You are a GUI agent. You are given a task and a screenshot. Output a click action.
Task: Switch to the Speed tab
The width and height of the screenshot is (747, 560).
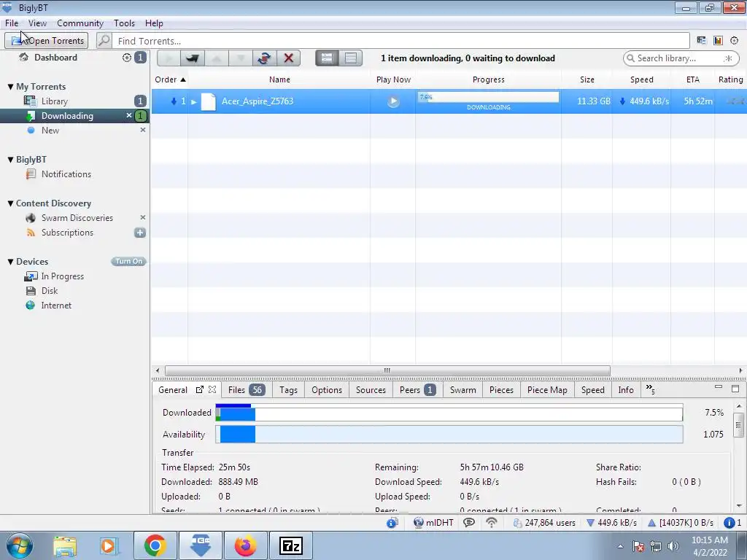(592, 390)
